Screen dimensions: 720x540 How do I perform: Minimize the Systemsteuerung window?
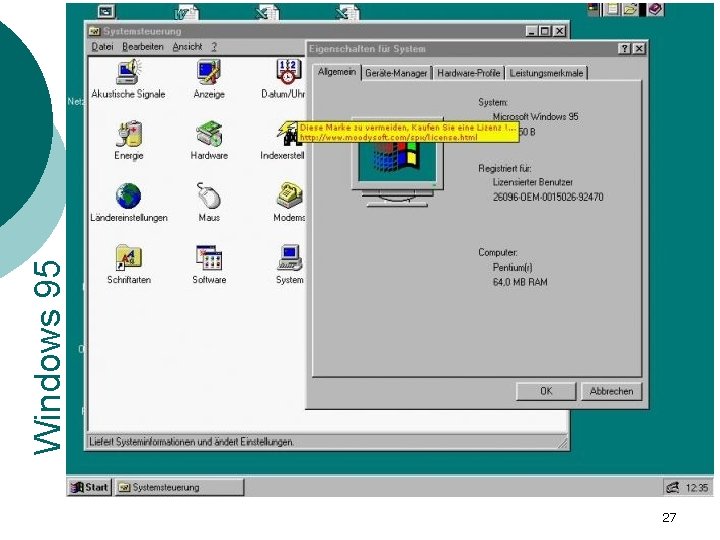[532, 31]
